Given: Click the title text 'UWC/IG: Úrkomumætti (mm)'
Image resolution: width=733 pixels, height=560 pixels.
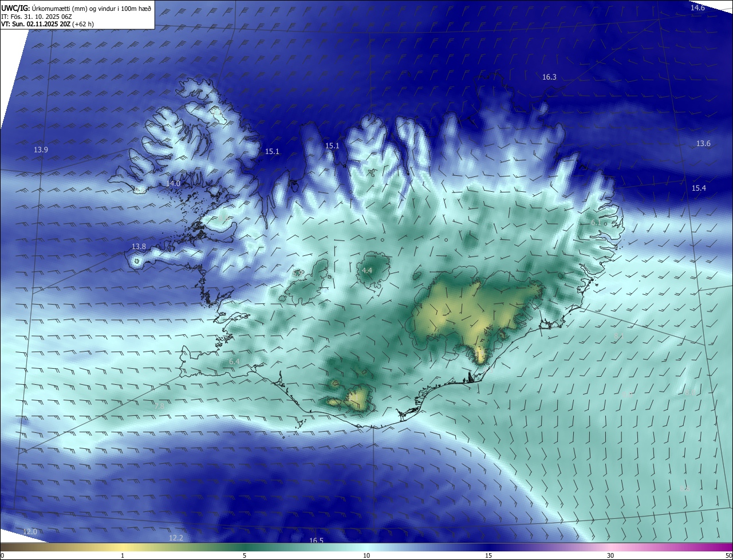Looking at the screenshot, I should click(x=43, y=8).
